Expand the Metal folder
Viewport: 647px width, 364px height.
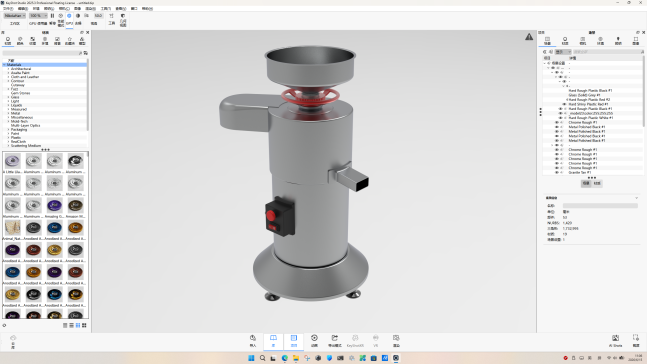pyautogui.click(x=8, y=113)
